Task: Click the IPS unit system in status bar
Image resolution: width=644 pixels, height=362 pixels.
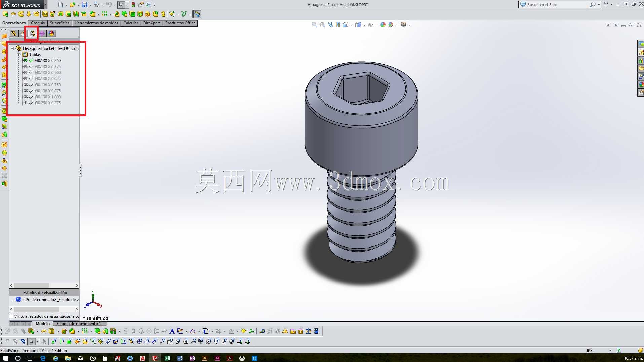Action: (x=589, y=351)
